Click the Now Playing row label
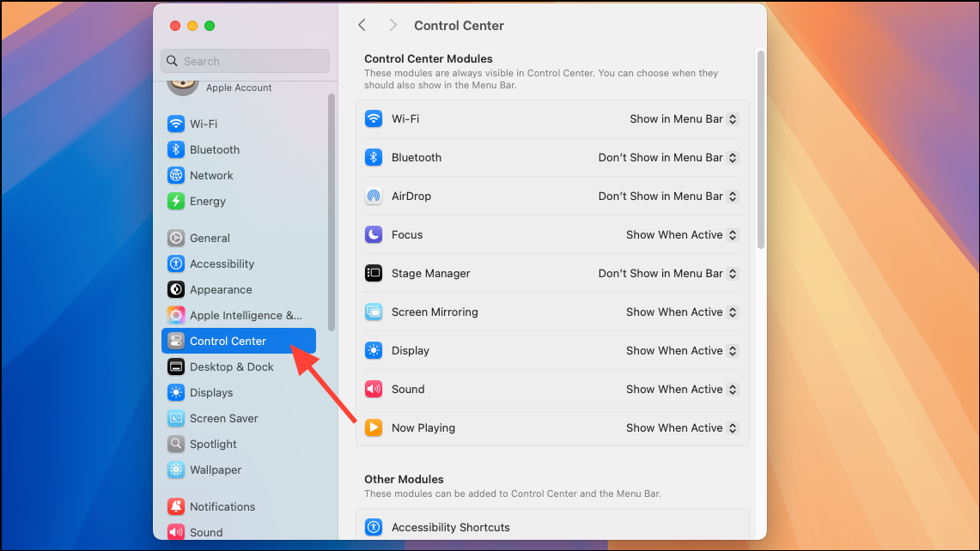Image resolution: width=980 pixels, height=551 pixels. click(423, 428)
